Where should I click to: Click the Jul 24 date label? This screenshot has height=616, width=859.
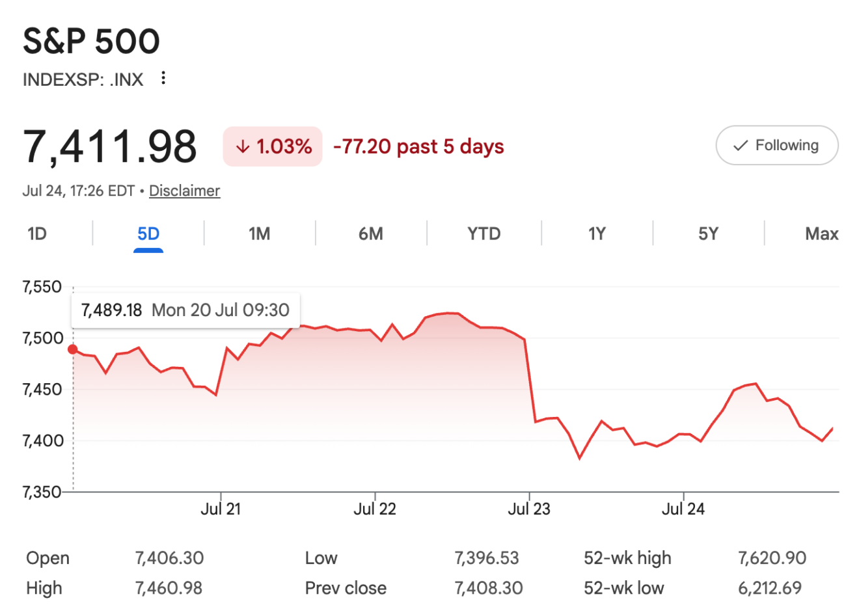tap(683, 509)
